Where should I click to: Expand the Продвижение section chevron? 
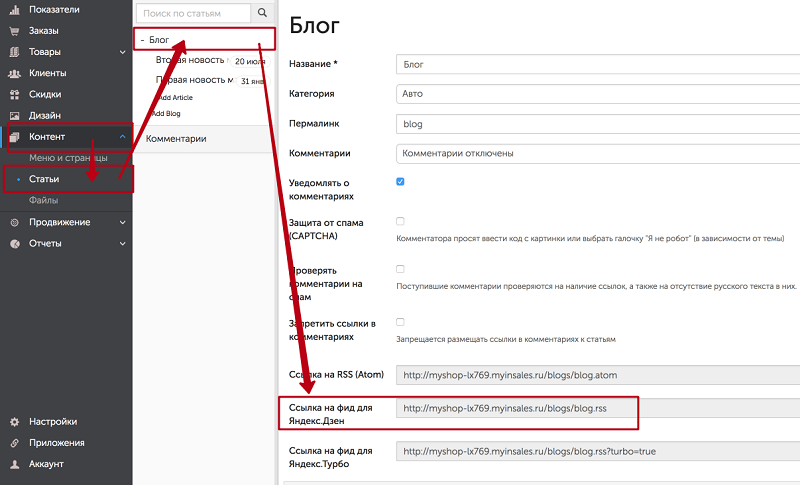121,222
